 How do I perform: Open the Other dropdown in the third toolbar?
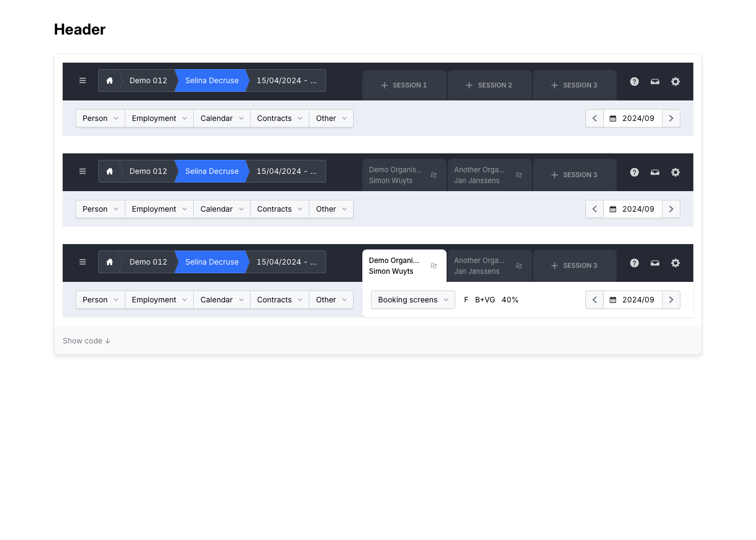[x=331, y=300]
